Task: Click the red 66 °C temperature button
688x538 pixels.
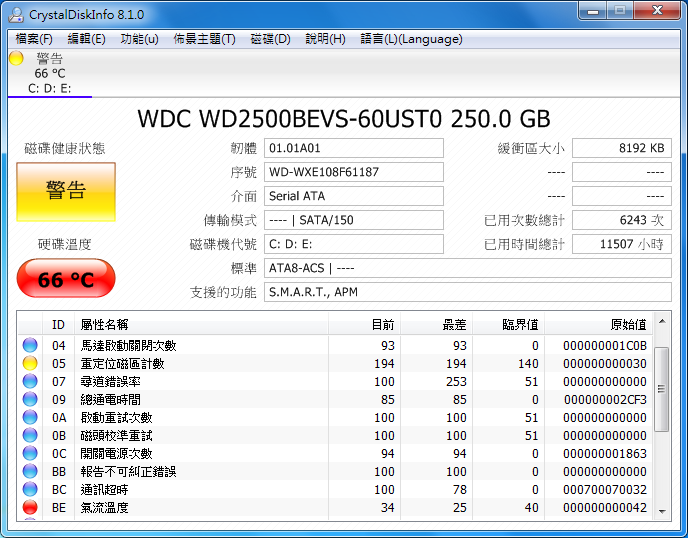Action: coord(66,279)
